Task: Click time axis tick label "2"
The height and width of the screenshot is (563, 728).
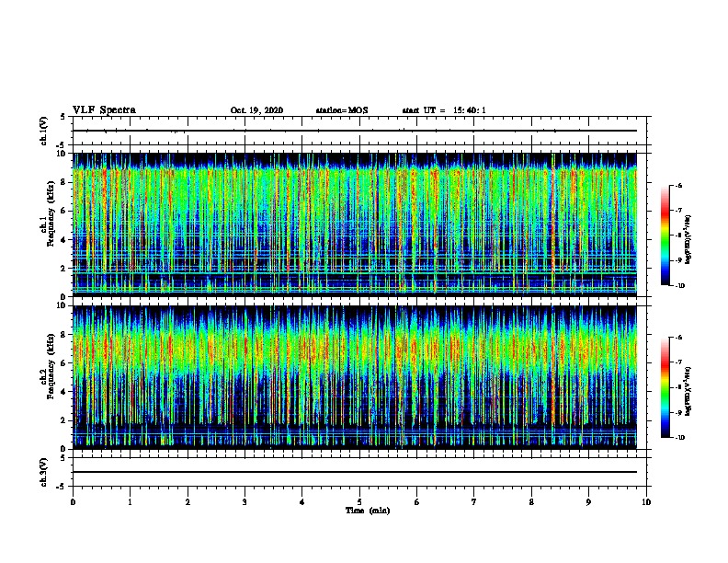Action: pos(188,502)
